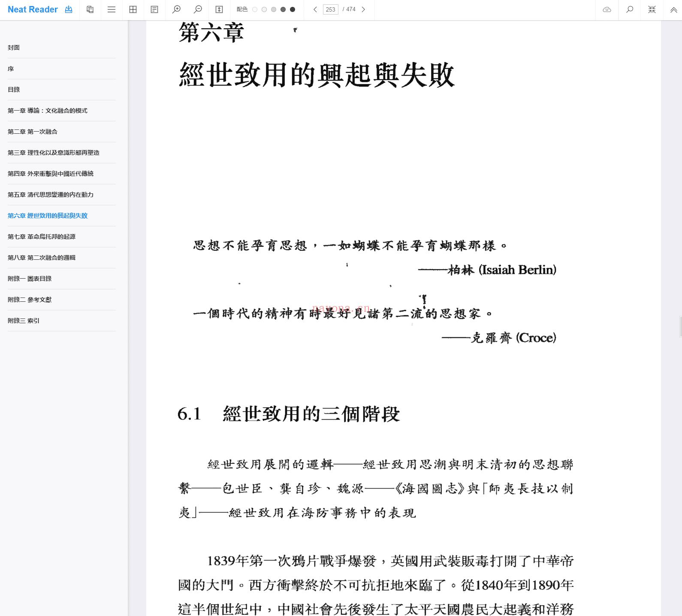Zoom out with the magnifier minus icon
The image size is (682, 616).
(x=198, y=9)
